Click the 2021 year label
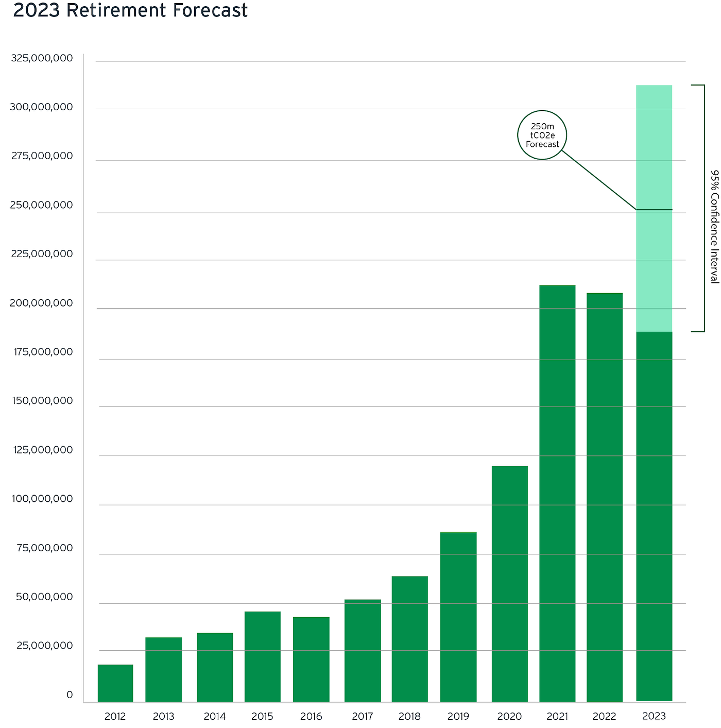Image resolution: width=721 pixels, height=728 pixels. point(557,716)
